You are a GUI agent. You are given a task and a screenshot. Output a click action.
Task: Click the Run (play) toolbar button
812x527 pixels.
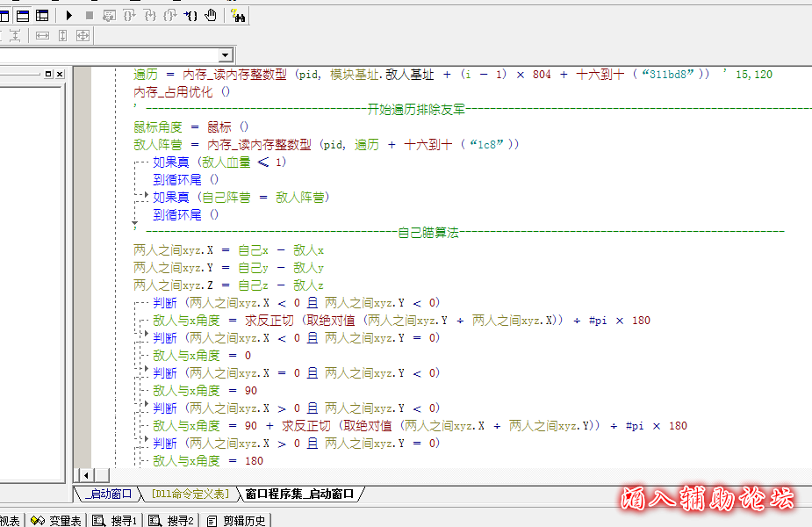(69, 15)
